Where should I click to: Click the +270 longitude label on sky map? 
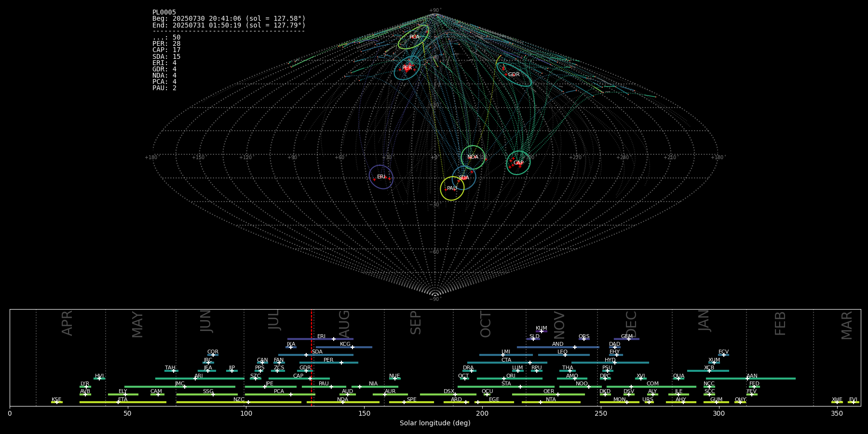(x=575, y=158)
